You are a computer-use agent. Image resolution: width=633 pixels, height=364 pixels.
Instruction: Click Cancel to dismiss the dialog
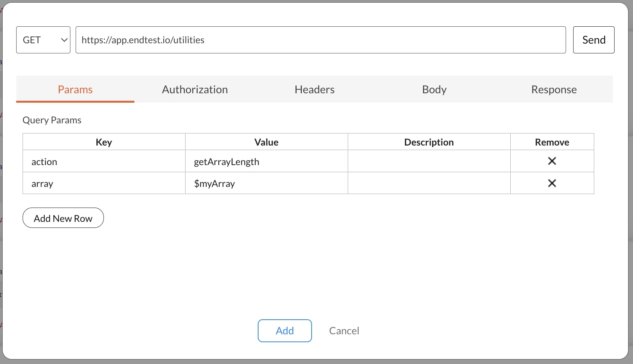tap(344, 331)
